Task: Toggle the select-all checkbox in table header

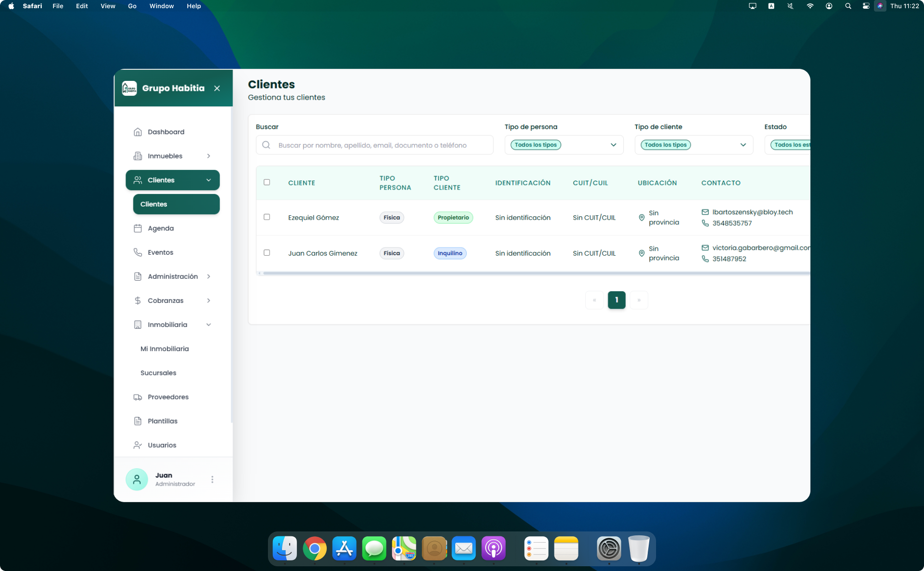Action: tap(267, 182)
